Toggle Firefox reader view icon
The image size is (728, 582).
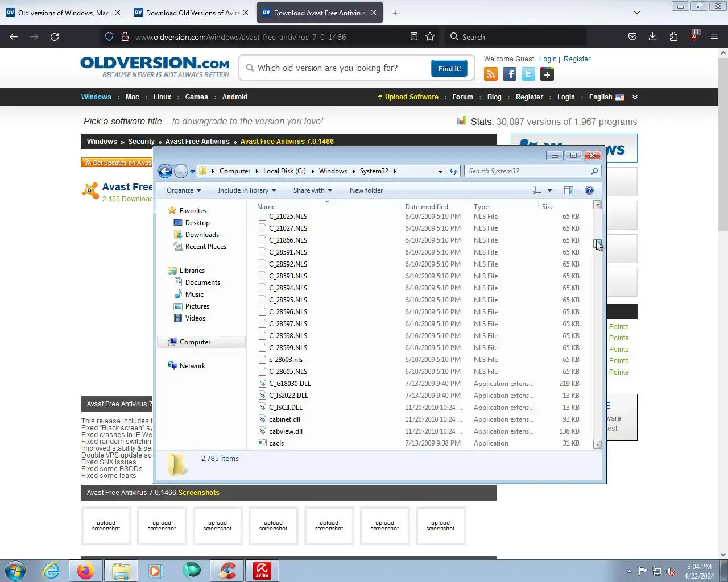pyautogui.click(x=414, y=36)
